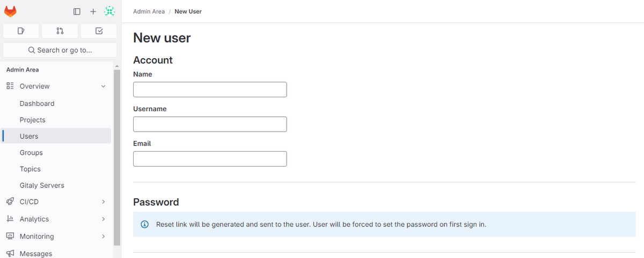Open Projects in Admin sidebar
The height and width of the screenshot is (258, 644).
(33, 120)
